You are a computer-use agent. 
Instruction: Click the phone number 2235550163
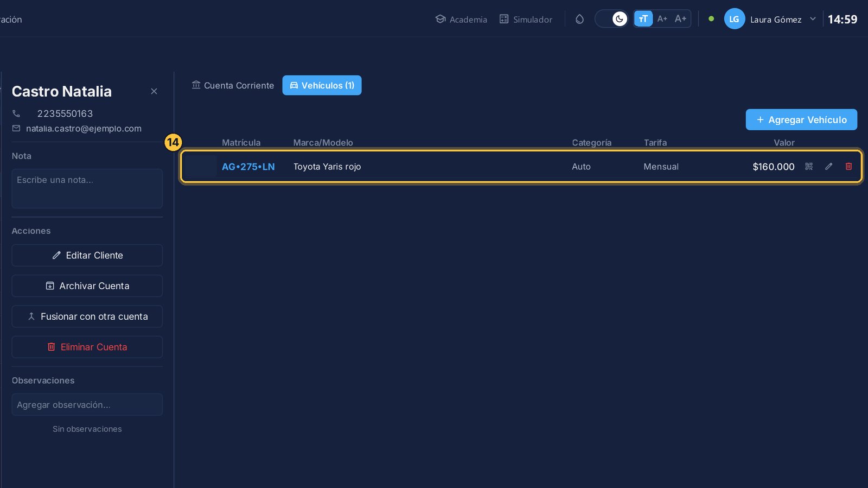65,113
